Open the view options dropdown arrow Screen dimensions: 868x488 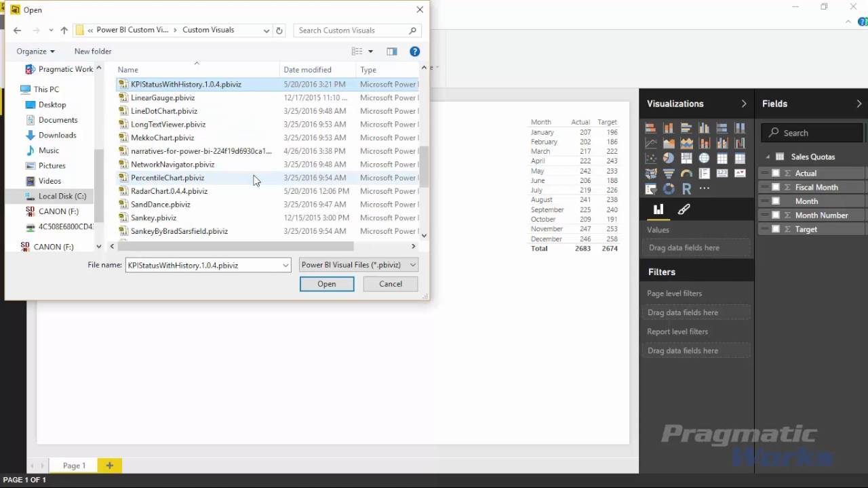tap(370, 52)
